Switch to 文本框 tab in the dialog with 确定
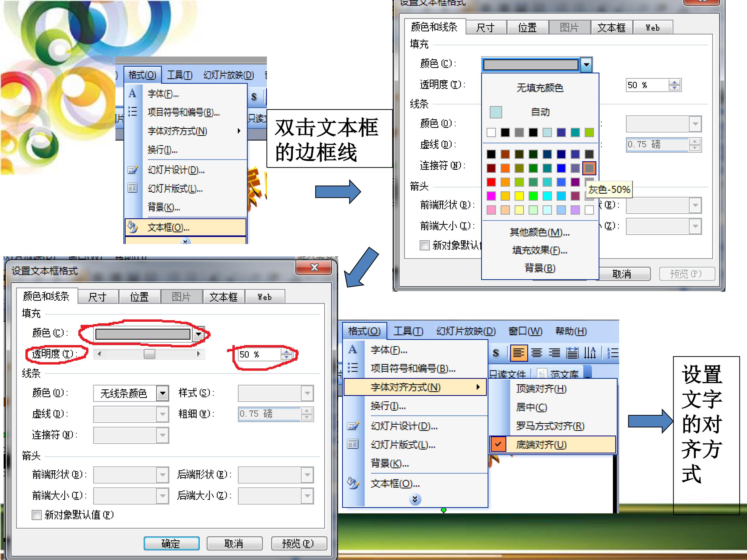747x560 pixels. (x=223, y=297)
